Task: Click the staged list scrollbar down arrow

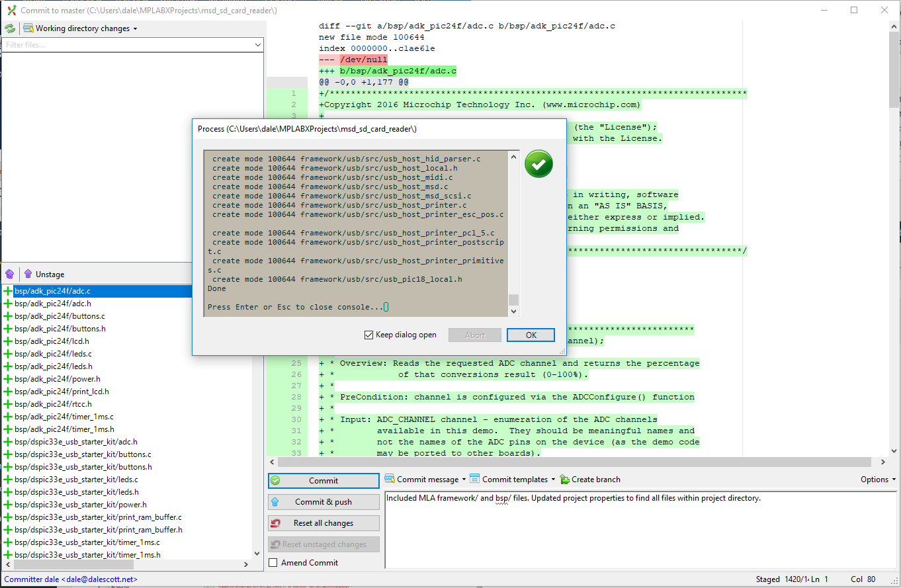Action: (259, 554)
